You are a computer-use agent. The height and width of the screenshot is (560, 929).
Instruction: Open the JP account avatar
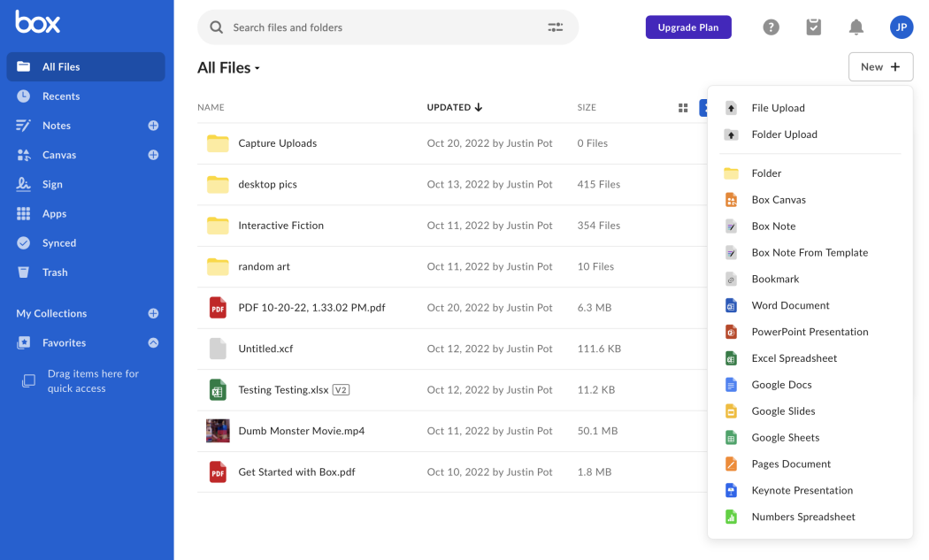click(902, 27)
